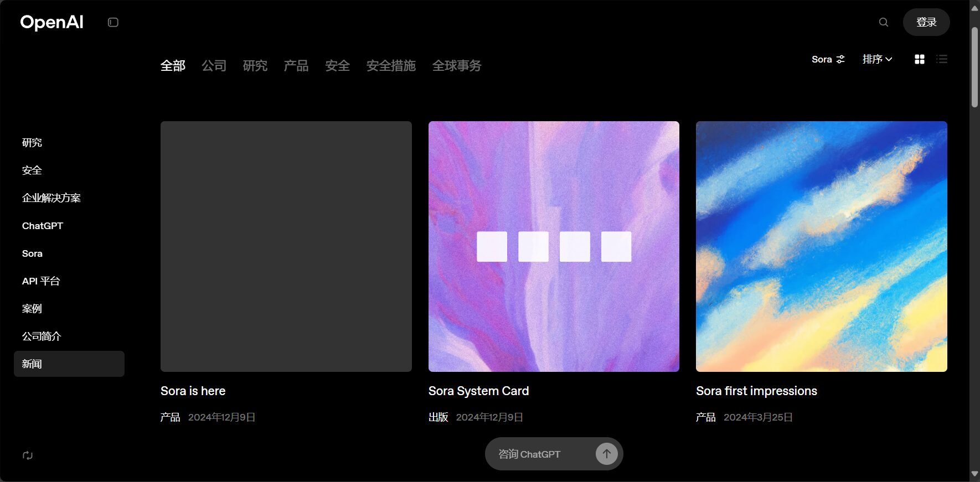This screenshot has width=980, height=482.
Task: Select the 安全 tab in top filters
Action: (338, 66)
